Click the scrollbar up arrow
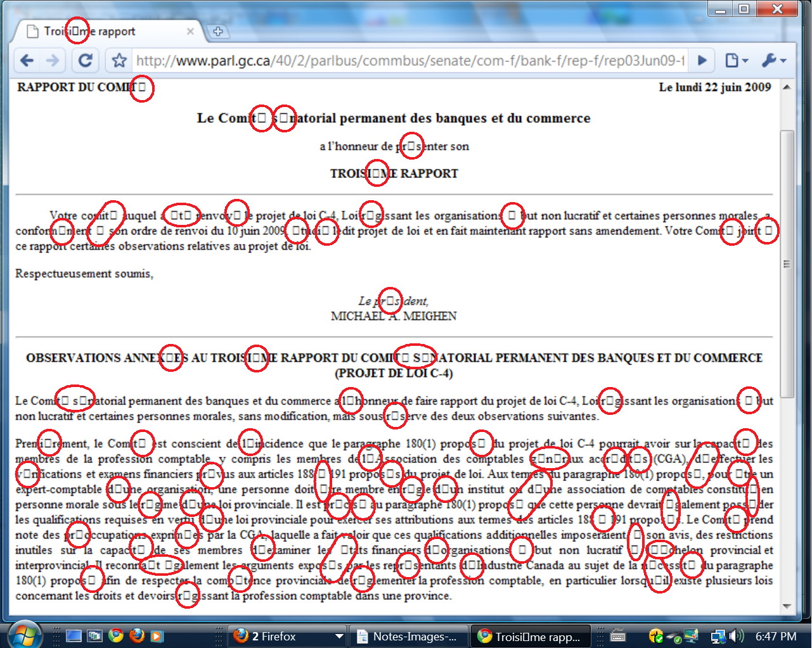This screenshot has height=648, width=812. (787, 87)
